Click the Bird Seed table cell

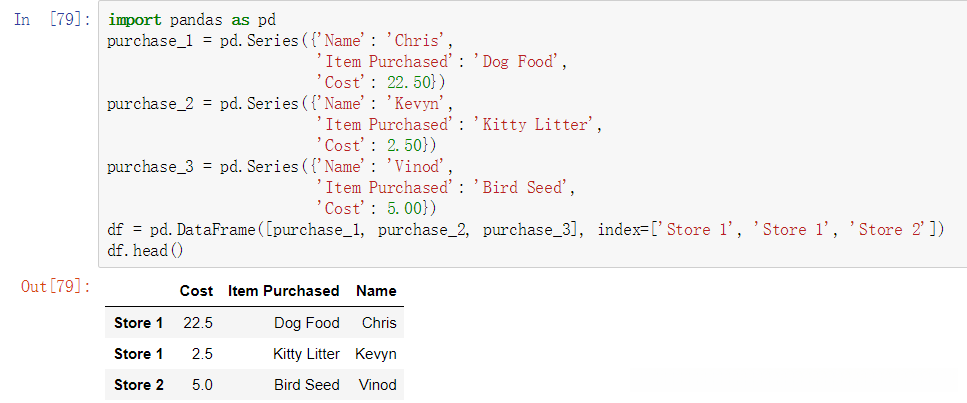(307, 385)
